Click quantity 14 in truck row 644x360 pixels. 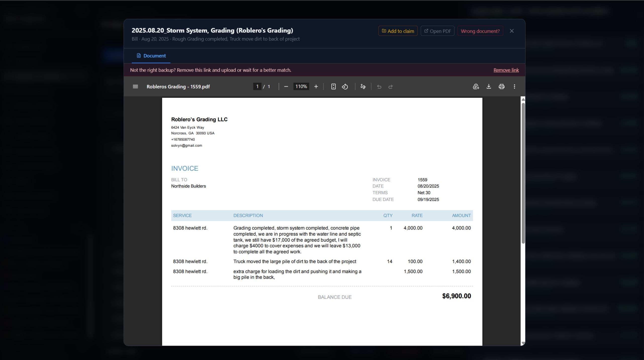click(x=389, y=261)
